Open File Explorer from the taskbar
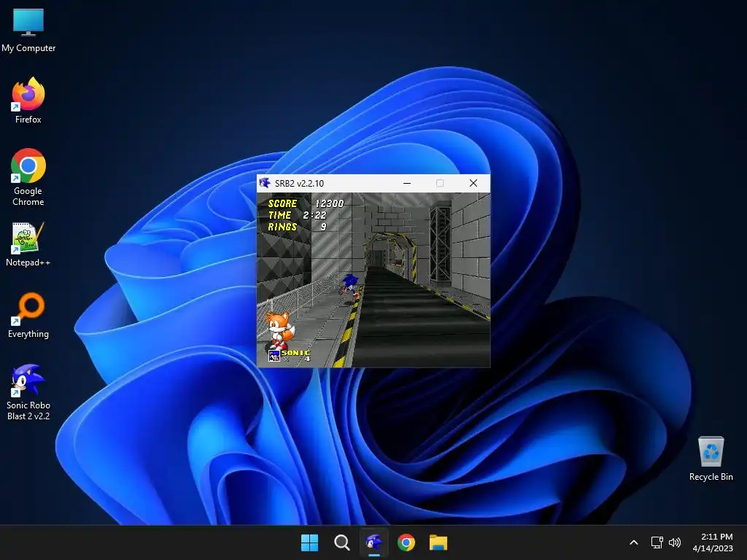 click(x=438, y=542)
